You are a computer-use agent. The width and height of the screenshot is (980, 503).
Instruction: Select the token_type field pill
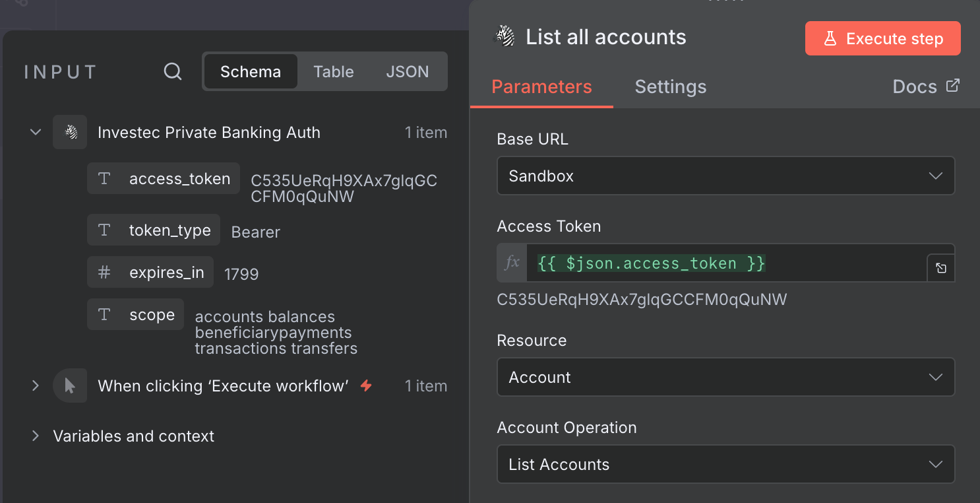coord(154,230)
